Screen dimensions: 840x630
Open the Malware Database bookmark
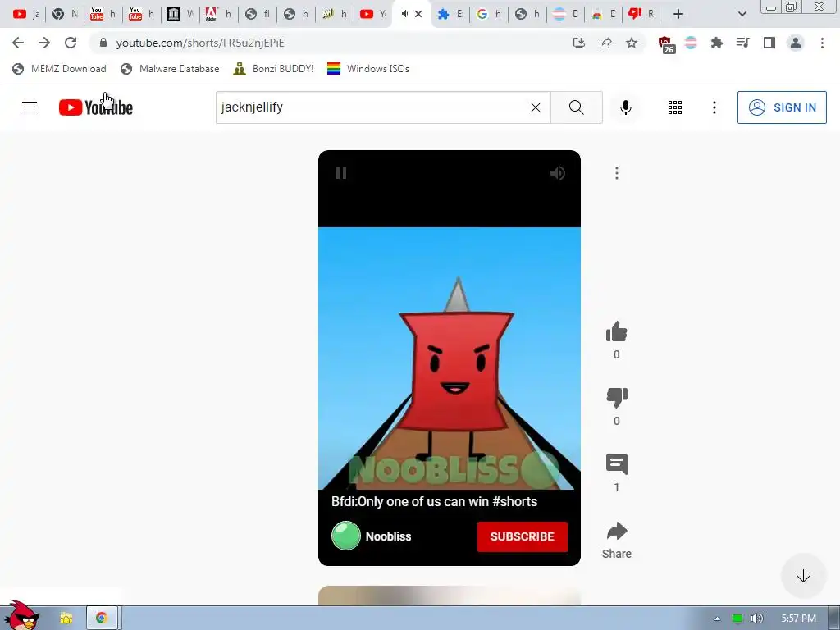pyautogui.click(x=170, y=69)
